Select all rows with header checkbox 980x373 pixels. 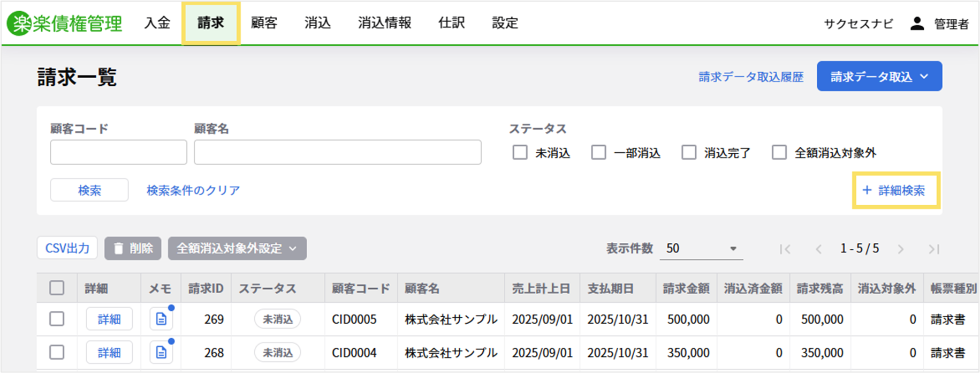pos(57,288)
